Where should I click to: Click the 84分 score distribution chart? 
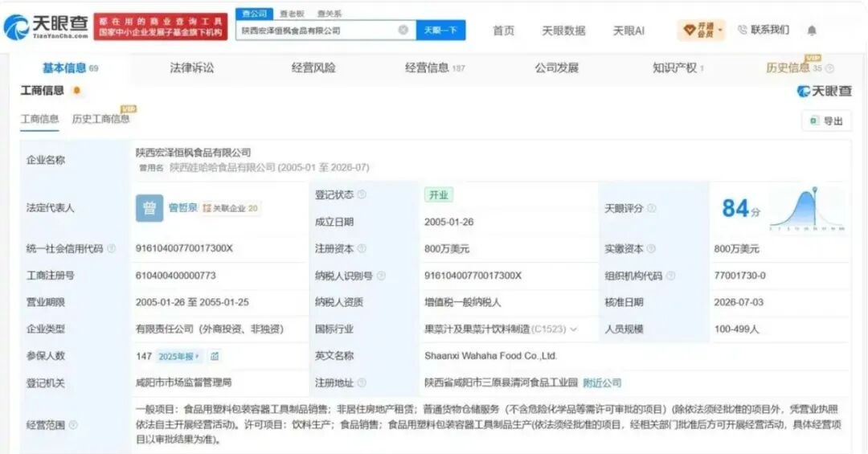pos(807,209)
